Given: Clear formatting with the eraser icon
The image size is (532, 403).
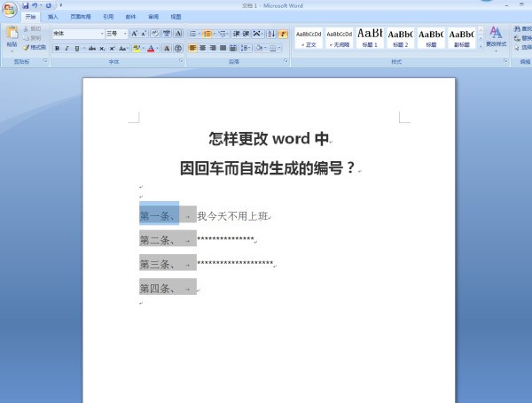Looking at the screenshot, I should pyautogui.click(x=155, y=34).
